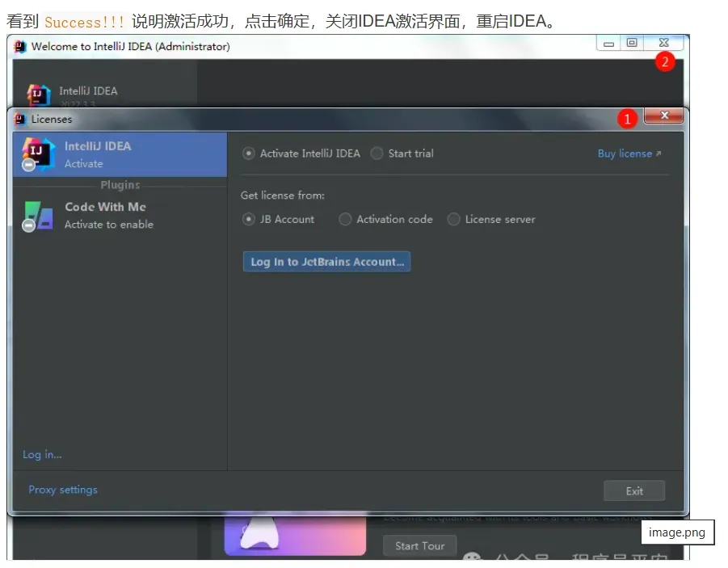
Task: Select JB Account license source
Action: [x=249, y=219]
